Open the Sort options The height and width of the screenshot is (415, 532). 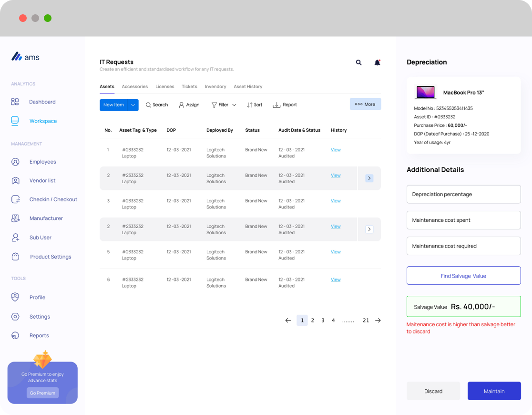coord(255,105)
